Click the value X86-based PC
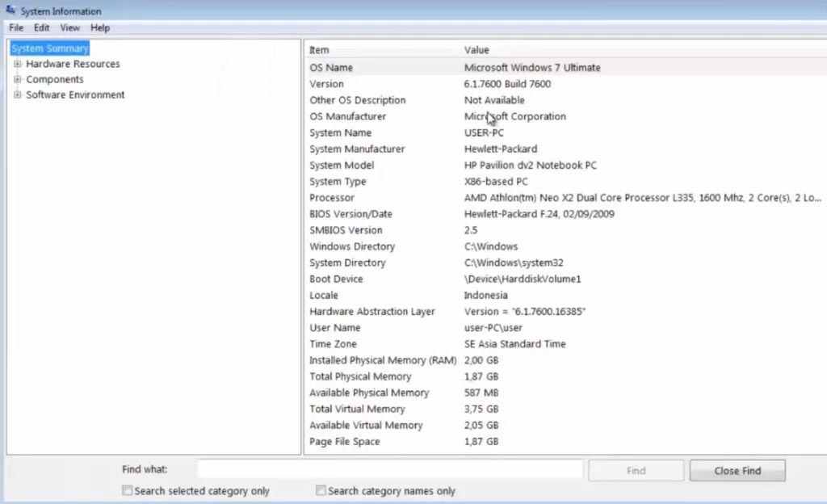 point(496,182)
